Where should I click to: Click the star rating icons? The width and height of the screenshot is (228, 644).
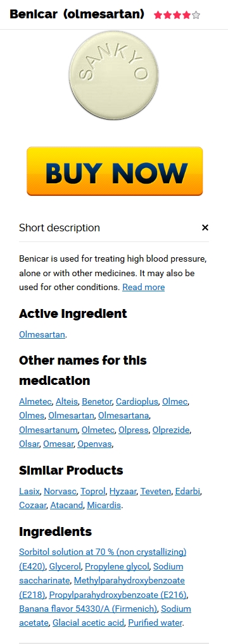pyautogui.click(x=177, y=15)
